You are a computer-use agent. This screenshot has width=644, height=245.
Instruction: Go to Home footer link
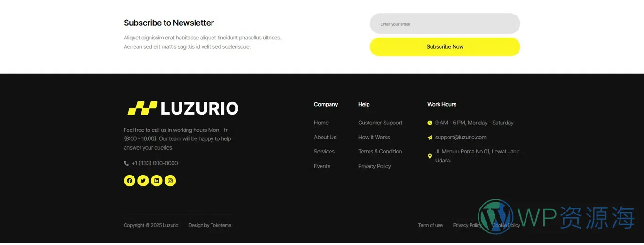(x=321, y=123)
